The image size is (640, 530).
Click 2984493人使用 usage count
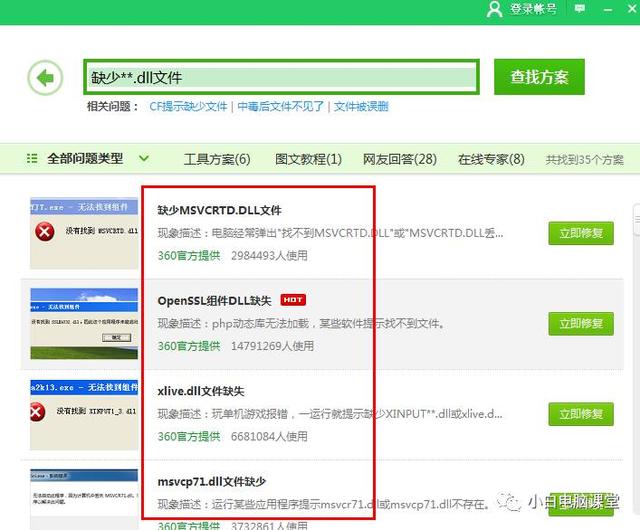click(x=269, y=256)
